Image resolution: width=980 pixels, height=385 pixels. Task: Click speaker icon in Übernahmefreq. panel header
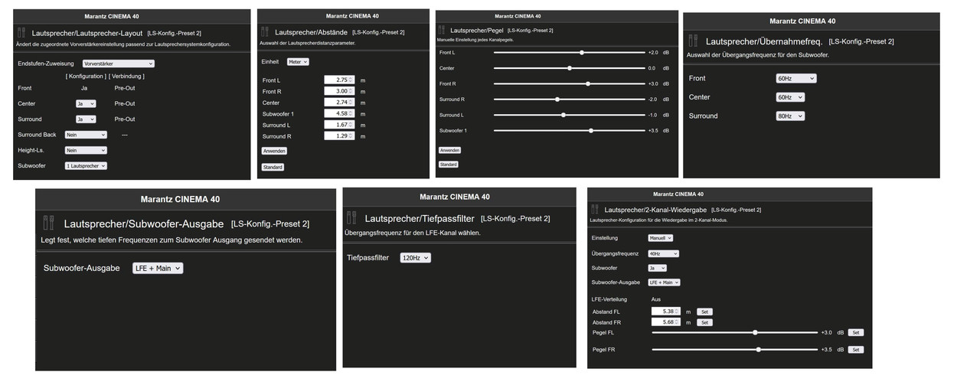(x=693, y=41)
